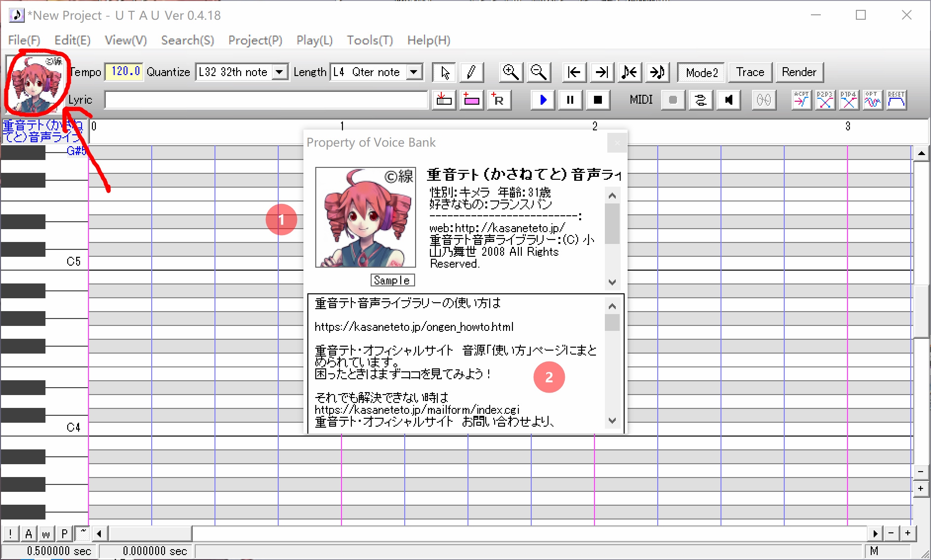Viewport: 931px width, 560px height.
Task: Start playback with the blue Play button
Action: [543, 100]
